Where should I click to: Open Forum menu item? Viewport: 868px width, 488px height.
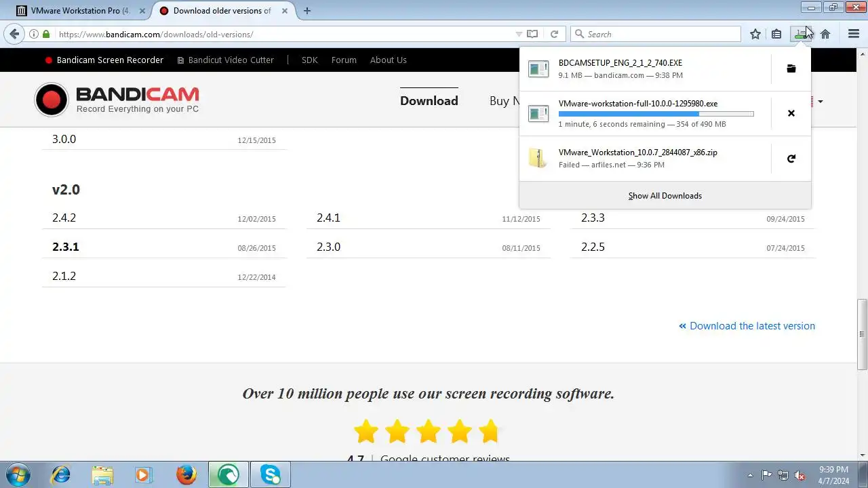pos(344,60)
